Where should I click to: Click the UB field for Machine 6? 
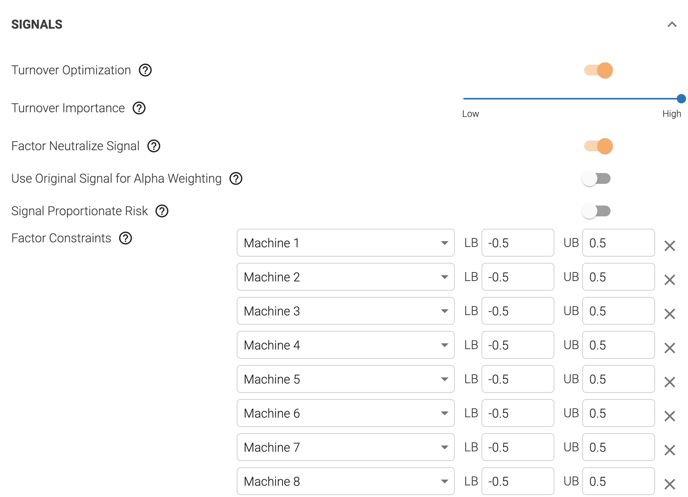[x=619, y=413]
